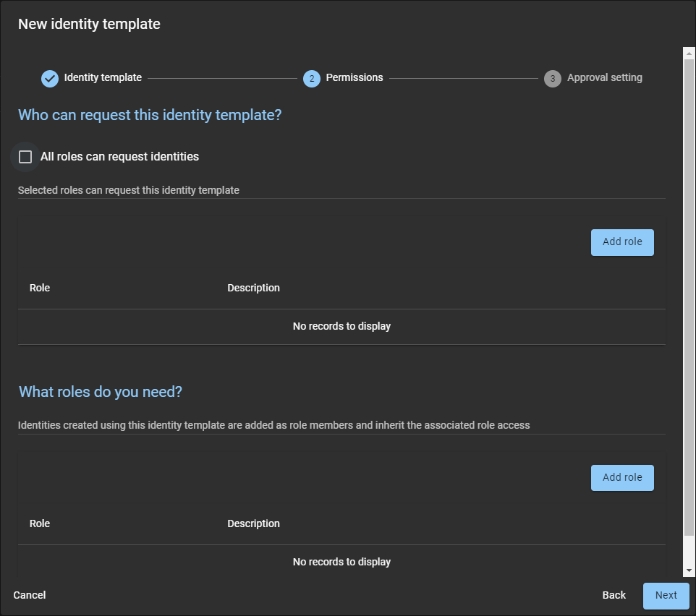Click the number 2 circle for Permissions
Image resolution: width=696 pixels, height=616 pixels.
[312, 78]
